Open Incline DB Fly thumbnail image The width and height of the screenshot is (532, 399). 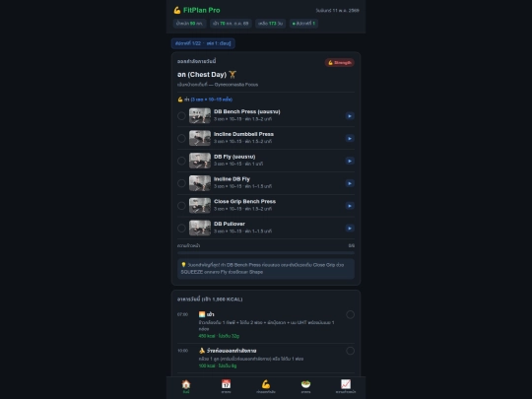[200, 183]
